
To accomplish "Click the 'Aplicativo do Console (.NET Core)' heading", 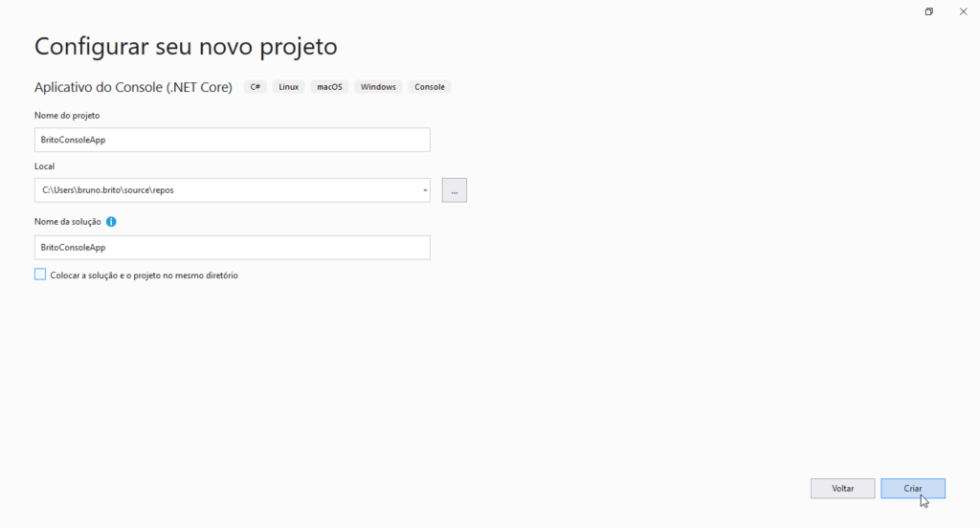I will 133,87.
